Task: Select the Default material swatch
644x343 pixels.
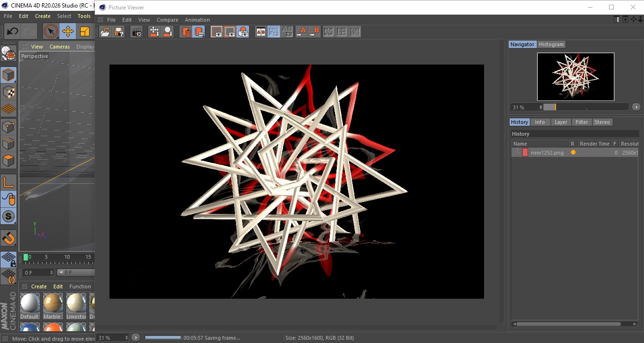Action: click(x=29, y=306)
